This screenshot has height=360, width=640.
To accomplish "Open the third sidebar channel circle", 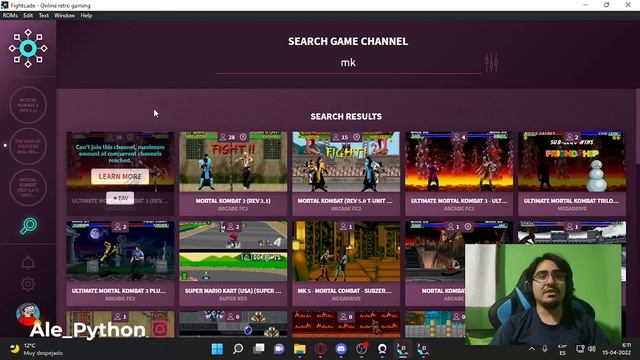I will pos(28,187).
